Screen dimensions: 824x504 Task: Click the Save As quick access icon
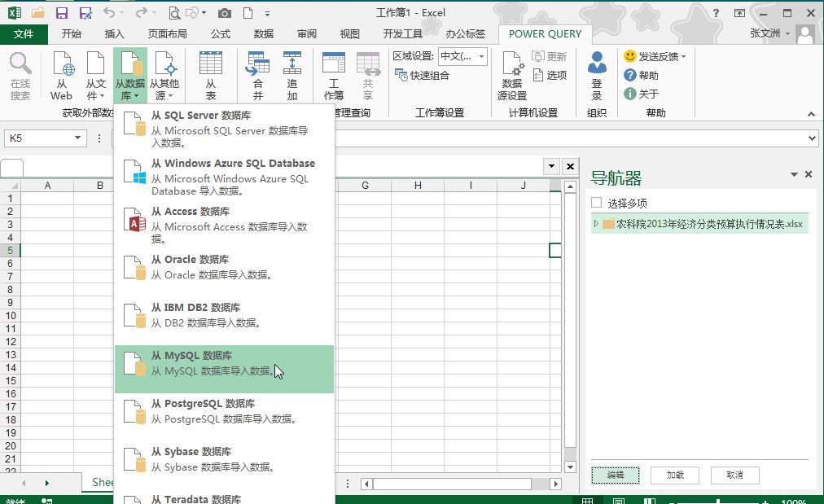pyautogui.click(x=85, y=13)
